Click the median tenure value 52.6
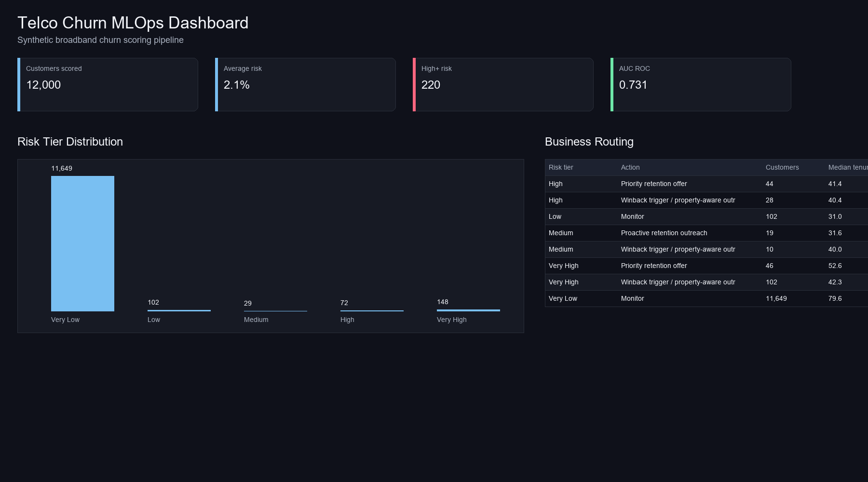 coord(835,266)
